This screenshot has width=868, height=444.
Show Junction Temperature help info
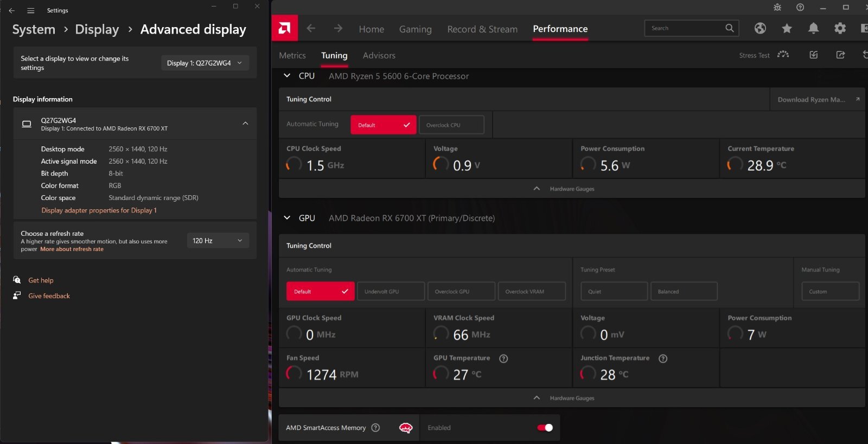click(663, 358)
